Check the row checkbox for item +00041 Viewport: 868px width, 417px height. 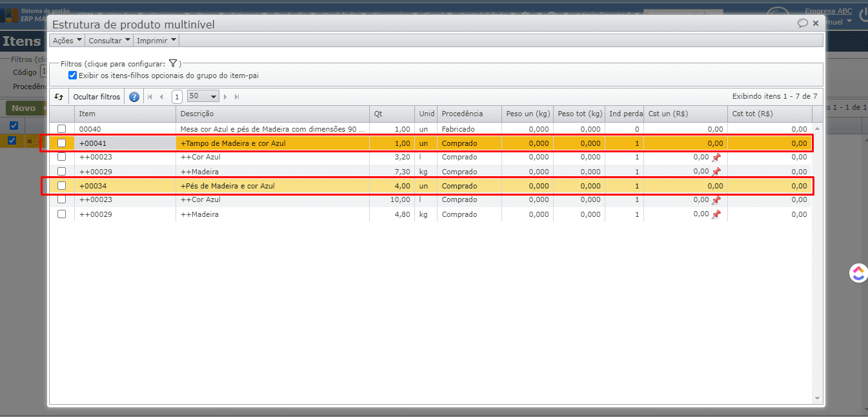62,143
